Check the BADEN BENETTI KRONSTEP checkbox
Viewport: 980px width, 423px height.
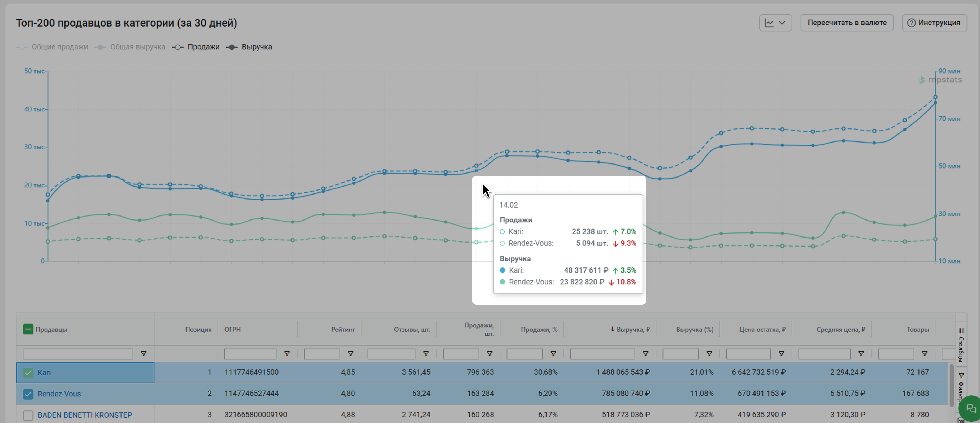tap(28, 415)
